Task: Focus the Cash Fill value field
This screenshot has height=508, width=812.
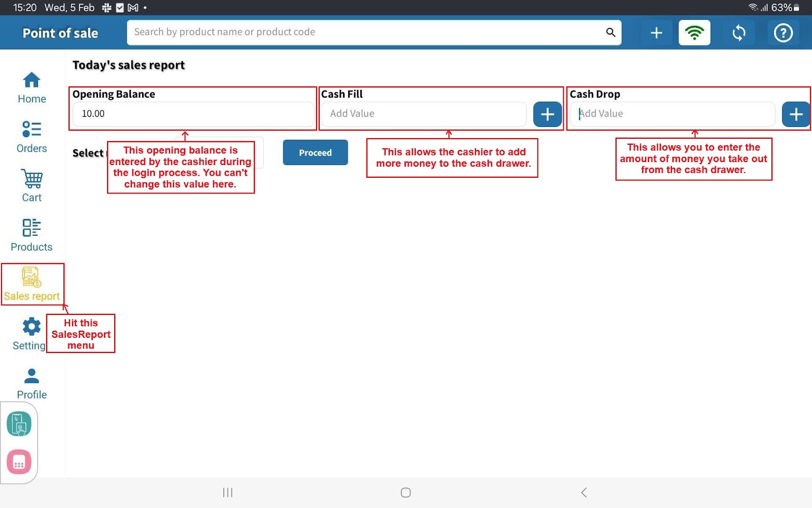Action: 424,114
